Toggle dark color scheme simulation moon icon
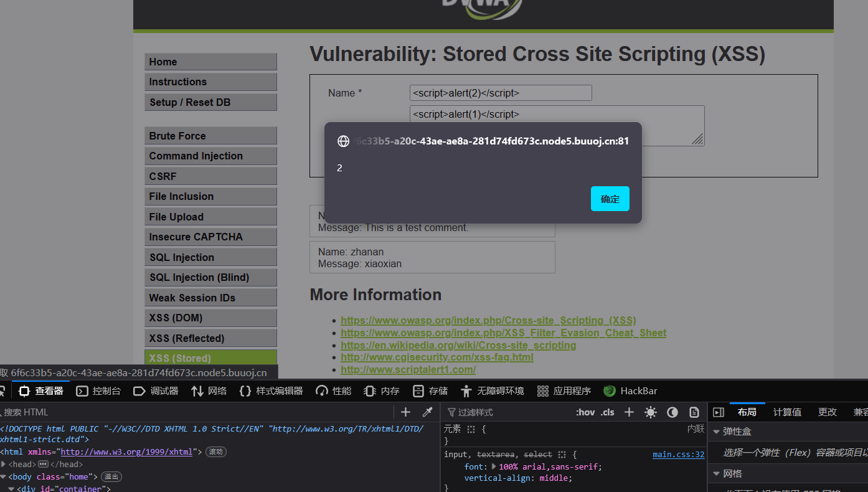 click(x=672, y=412)
